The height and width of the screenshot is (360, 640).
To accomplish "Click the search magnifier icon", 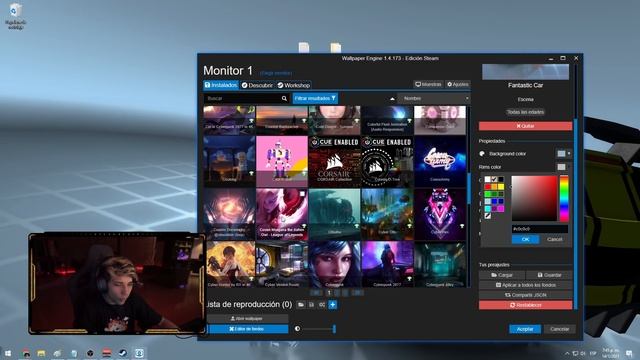I will tap(284, 98).
